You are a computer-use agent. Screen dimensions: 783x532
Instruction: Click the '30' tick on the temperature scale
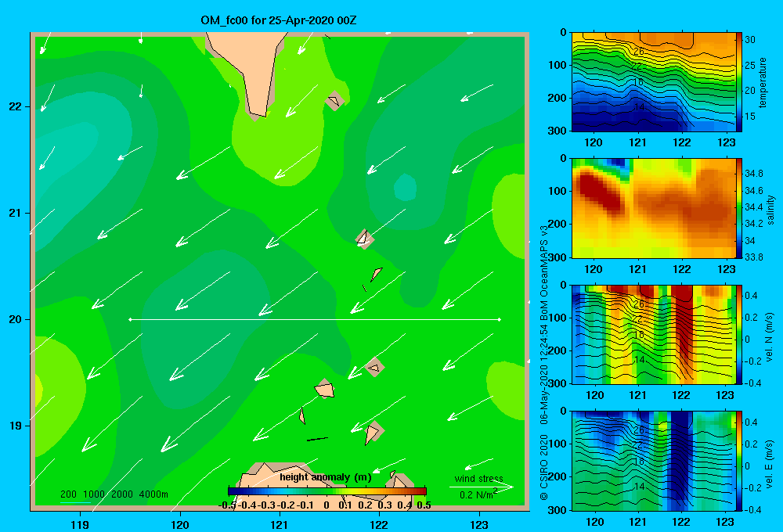(750, 39)
